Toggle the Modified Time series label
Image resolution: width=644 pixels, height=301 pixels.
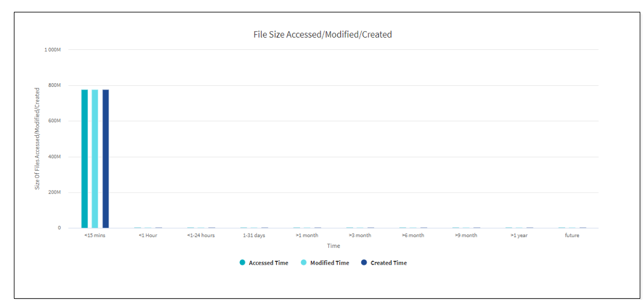click(330, 263)
